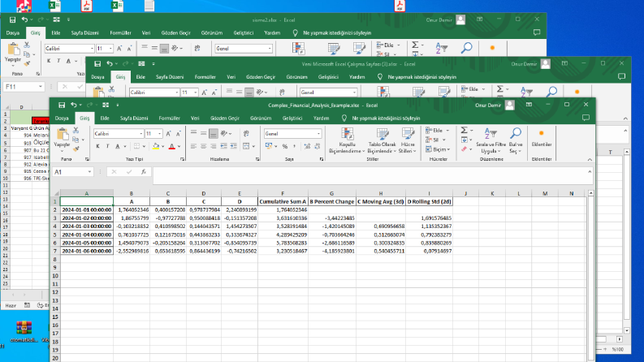Decrease font size in front Excel window
644x362 pixels.
(x=178, y=134)
